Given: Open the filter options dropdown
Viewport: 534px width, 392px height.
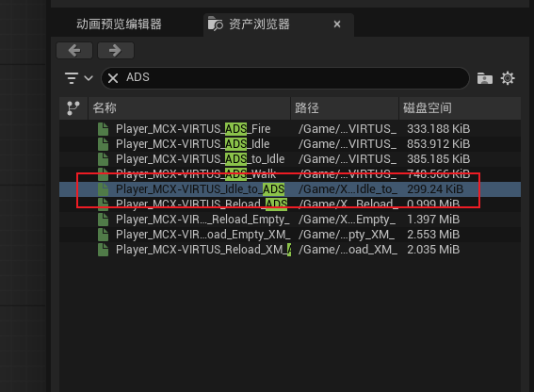Looking at the screenshot, I should coord(79,78).
